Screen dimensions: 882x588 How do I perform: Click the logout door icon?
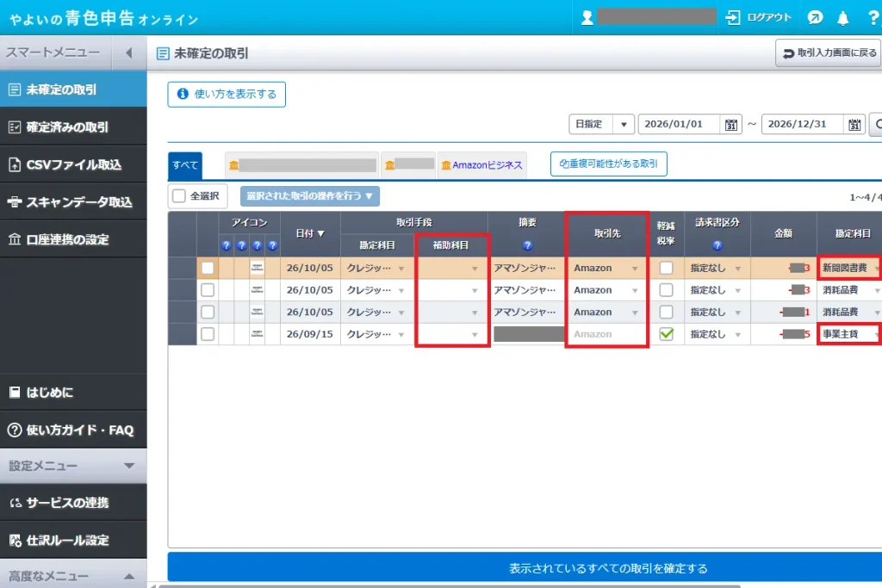tap(732, 18)
